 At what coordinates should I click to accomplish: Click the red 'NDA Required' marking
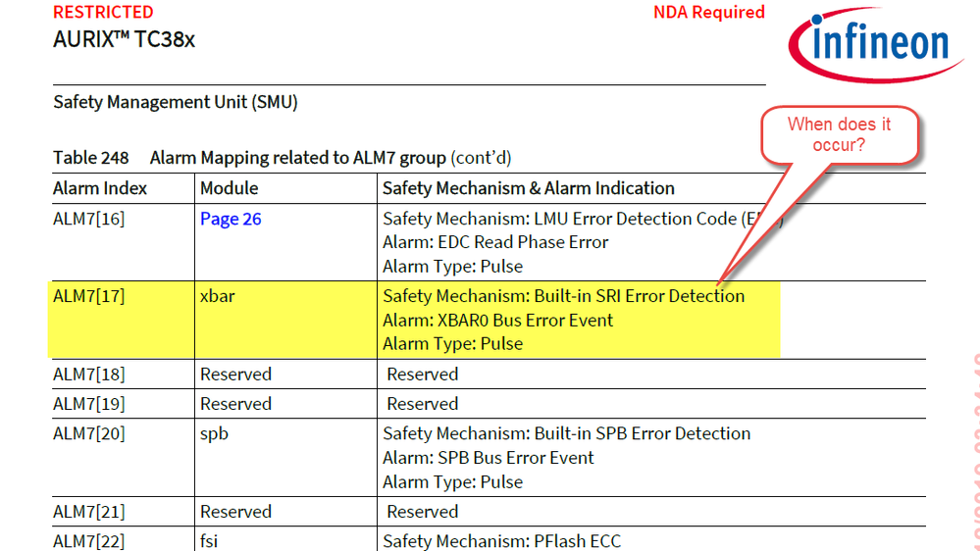click(x=708, y=12)
